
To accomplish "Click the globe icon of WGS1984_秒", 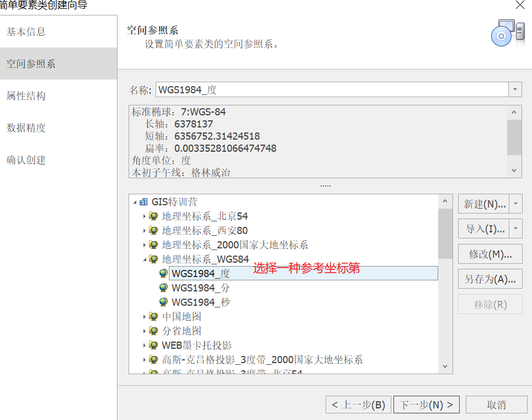I will pos(163,302).
